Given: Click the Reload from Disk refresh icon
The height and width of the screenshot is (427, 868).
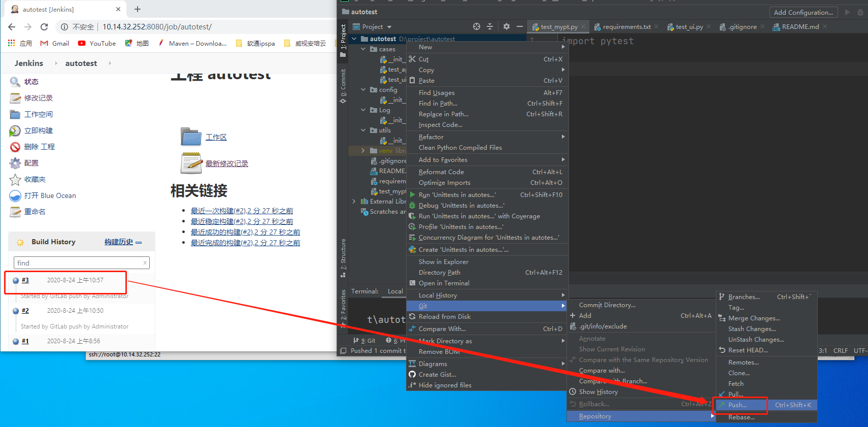Looking at the screenshot, I should 412,316.
